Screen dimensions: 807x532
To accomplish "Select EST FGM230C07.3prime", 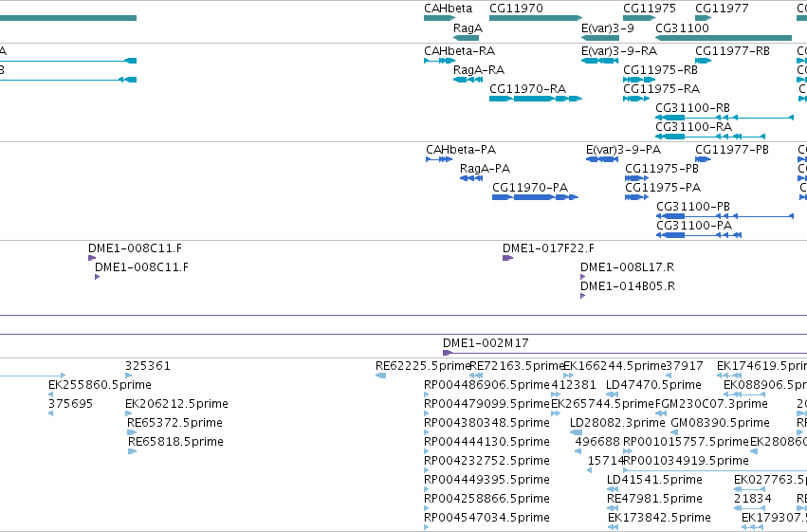I will (659, 413).
